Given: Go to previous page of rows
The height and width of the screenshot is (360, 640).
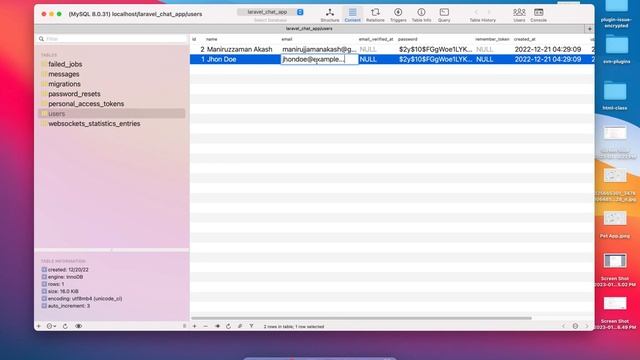Looking at the screenshot, I should coord(563,326).
